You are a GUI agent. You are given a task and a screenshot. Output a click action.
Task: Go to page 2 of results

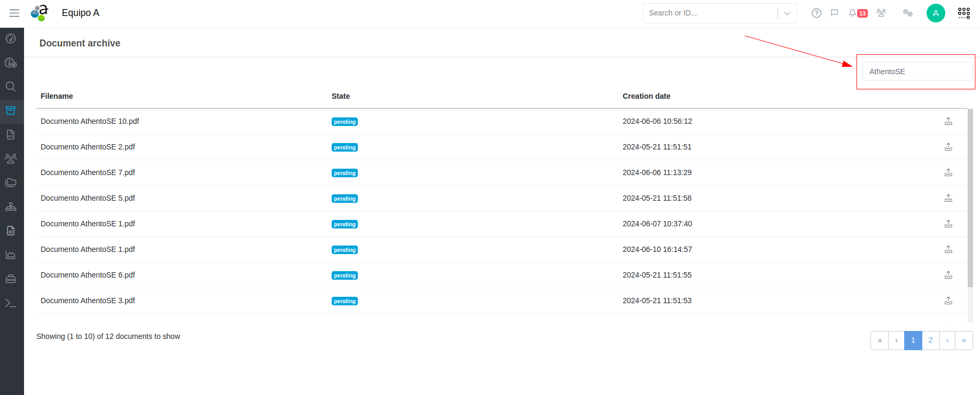click(930, 340)
